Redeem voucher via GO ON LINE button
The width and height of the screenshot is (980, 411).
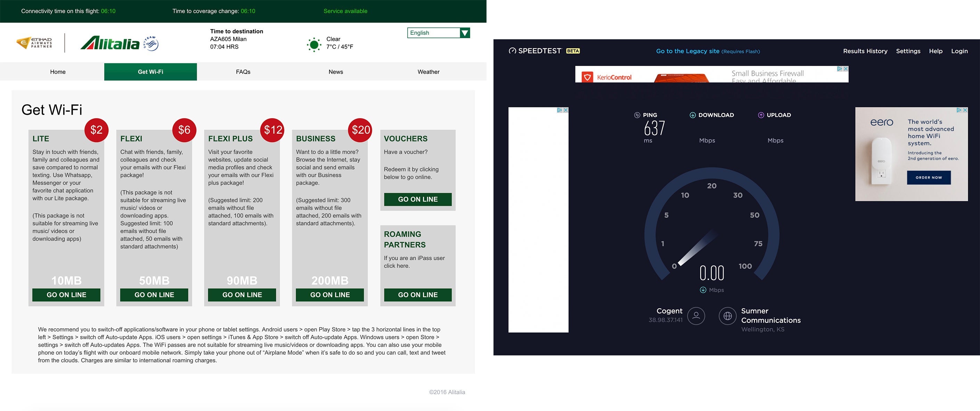coord(418,199)
